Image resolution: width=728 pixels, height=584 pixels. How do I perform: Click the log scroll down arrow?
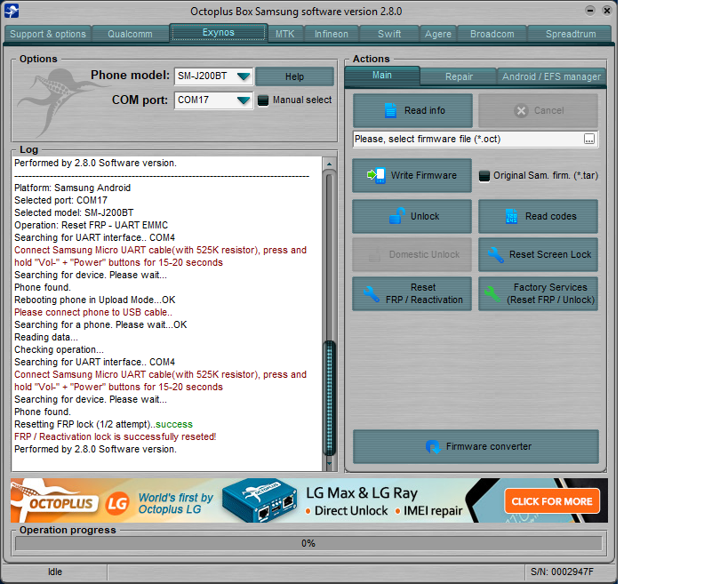tap(329, 463)
